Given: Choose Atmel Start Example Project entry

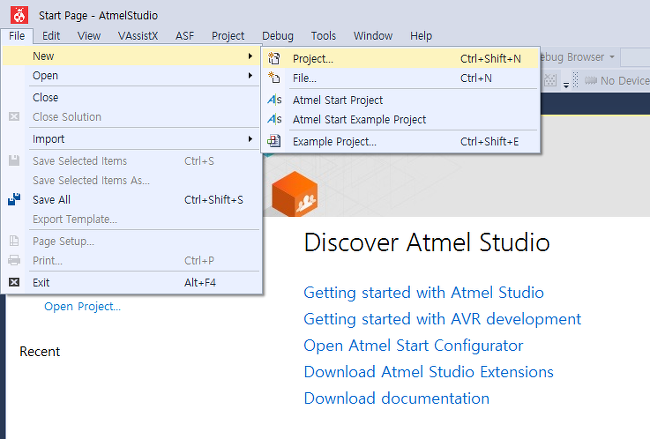Looking at the screenshot, I should tap(401, 119).
